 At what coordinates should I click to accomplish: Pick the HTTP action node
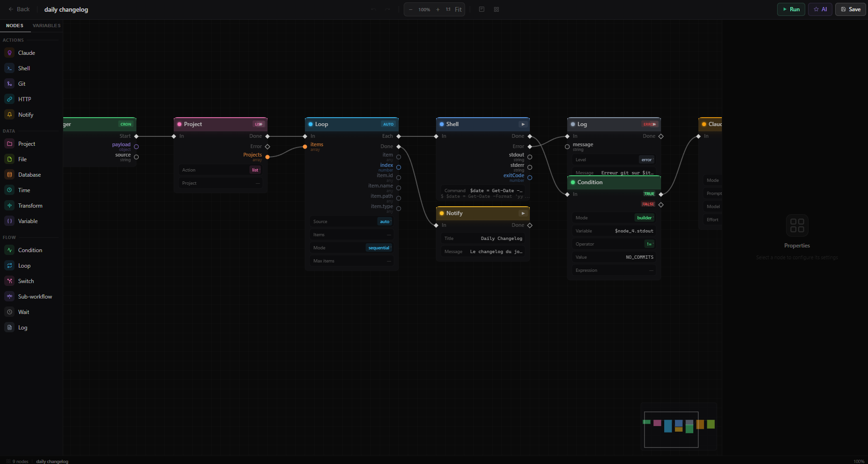24,99
